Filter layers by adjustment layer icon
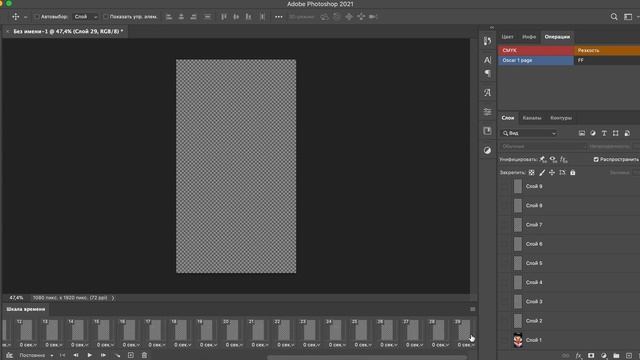Screen dimensions: 640x360 (x=593, y=133)
